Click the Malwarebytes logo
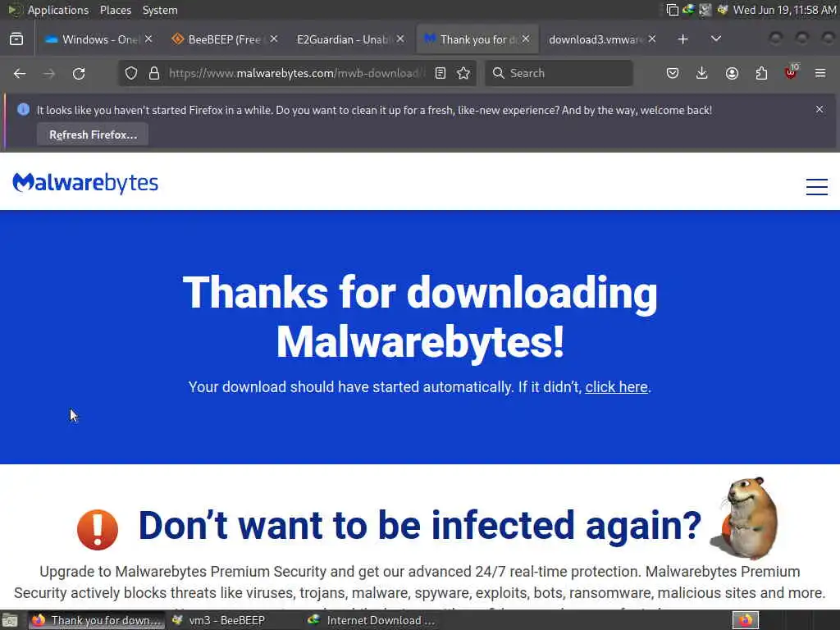 coord(85,183)
